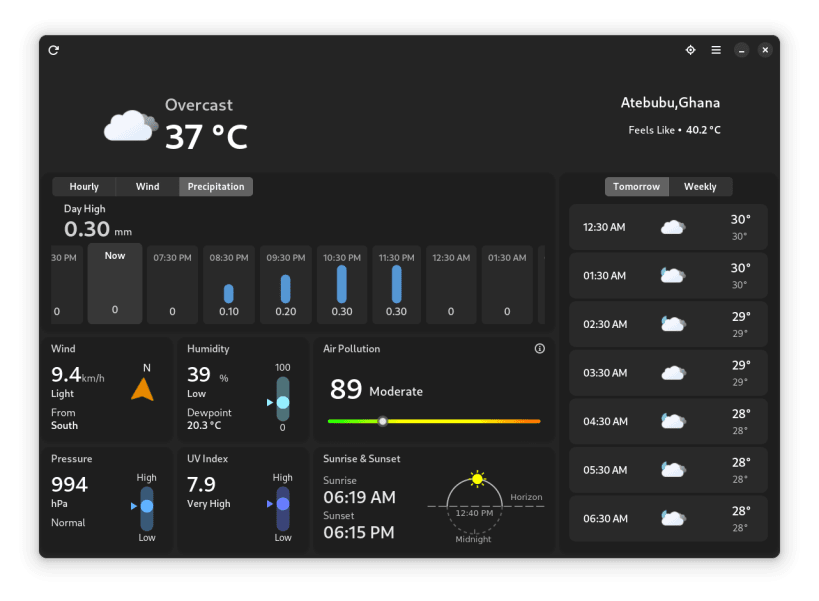Image resolution: width=819 pixels, height=601 pixels.
Task: Select the 10:30 PM precipitation bar card
Action: tap(342, 285)
